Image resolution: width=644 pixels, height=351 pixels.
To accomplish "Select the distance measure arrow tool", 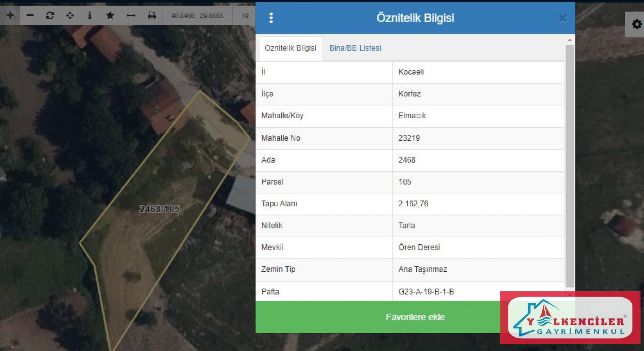I will [131, 15].
